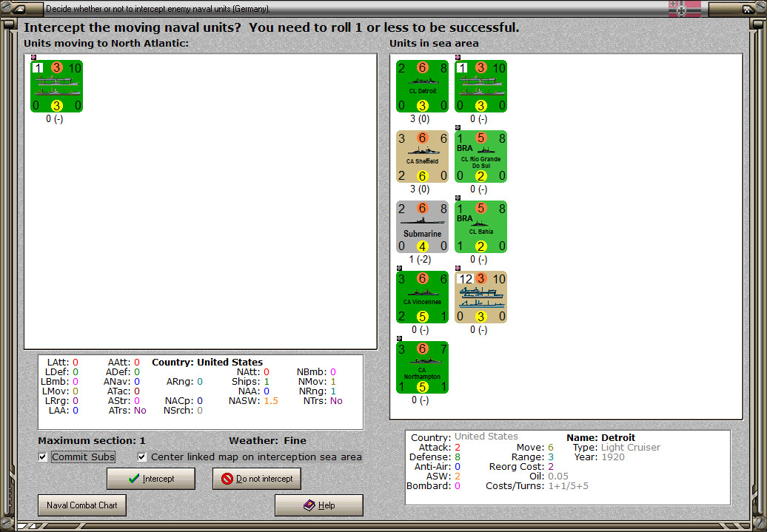The image size is (767, 532).
Task: Click the NASW value 1.5
Action: [271, 401]
